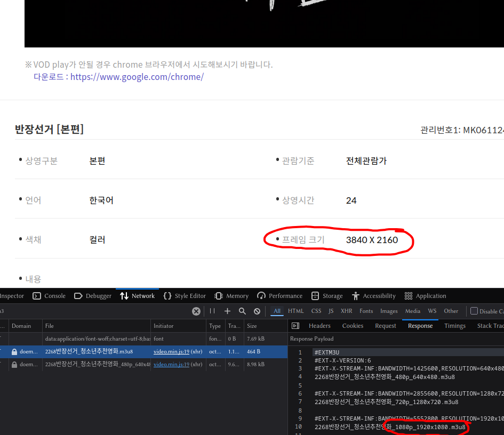The height and width of the screenshot is (435, 504).
Task: Toggle the All request type filter
Action: [277, 311]
